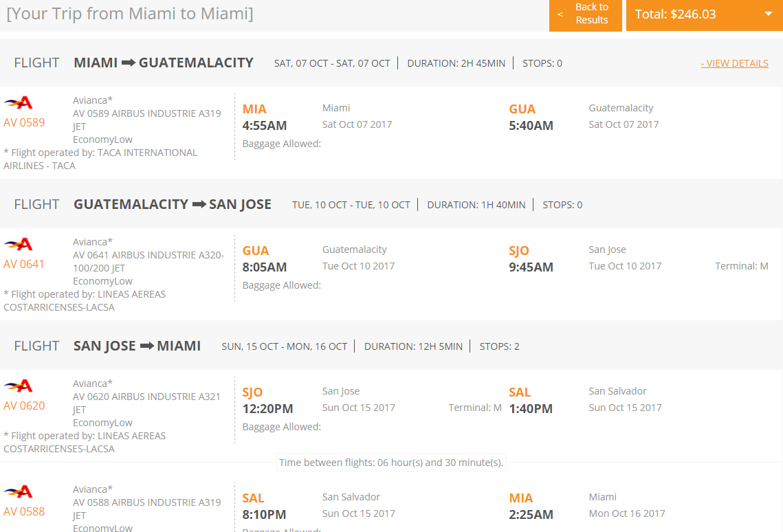Click the GUA departure time 8:05AM

click(265, 267)
